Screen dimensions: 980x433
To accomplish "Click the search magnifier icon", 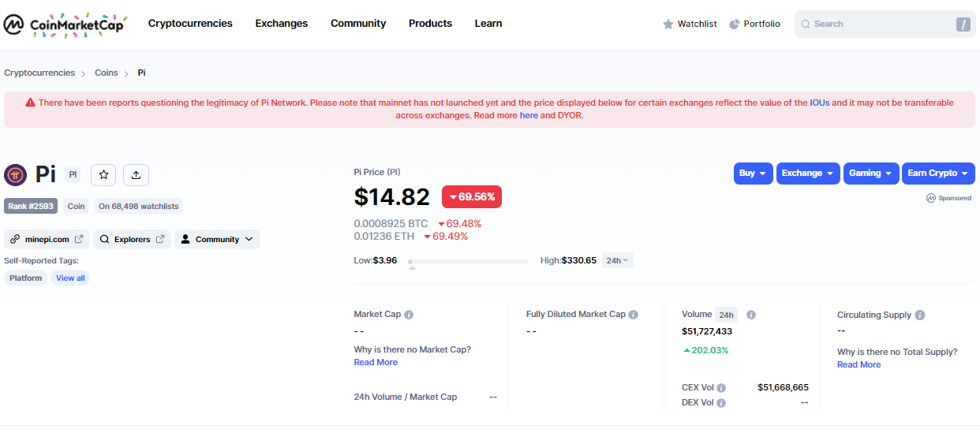I will click(806, 24).
